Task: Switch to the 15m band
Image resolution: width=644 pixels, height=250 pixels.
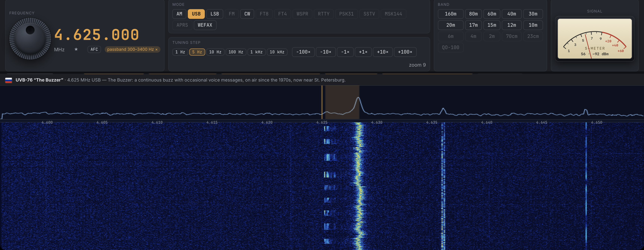Action: pyautogui.click(x=492, y=25)
